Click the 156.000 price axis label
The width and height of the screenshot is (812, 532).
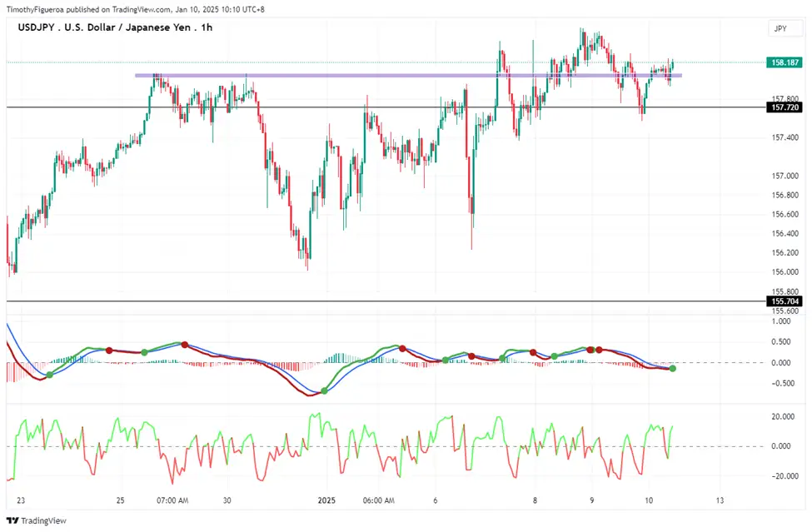pyautogui.click(x=785, y=271)
